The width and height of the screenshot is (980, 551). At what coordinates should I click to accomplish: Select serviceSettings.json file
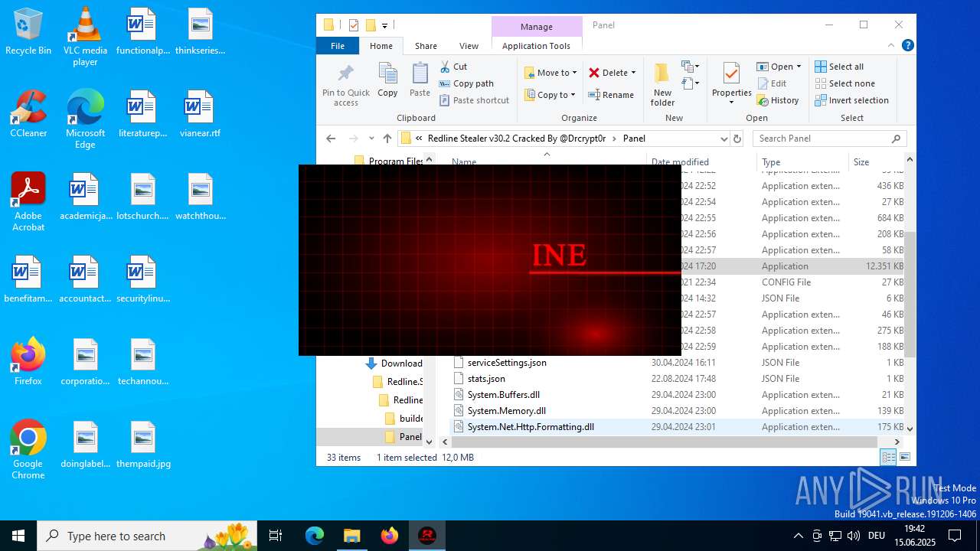pyautogui.click(x=507, y=363)
